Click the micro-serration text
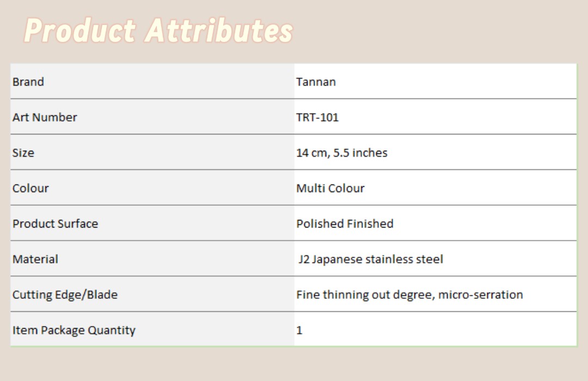 coord(480,294)
